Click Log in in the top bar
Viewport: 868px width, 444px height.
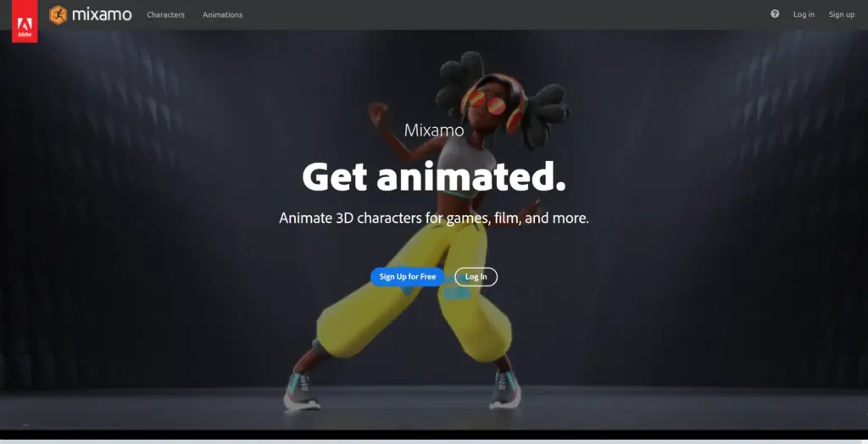click(804, 14)
